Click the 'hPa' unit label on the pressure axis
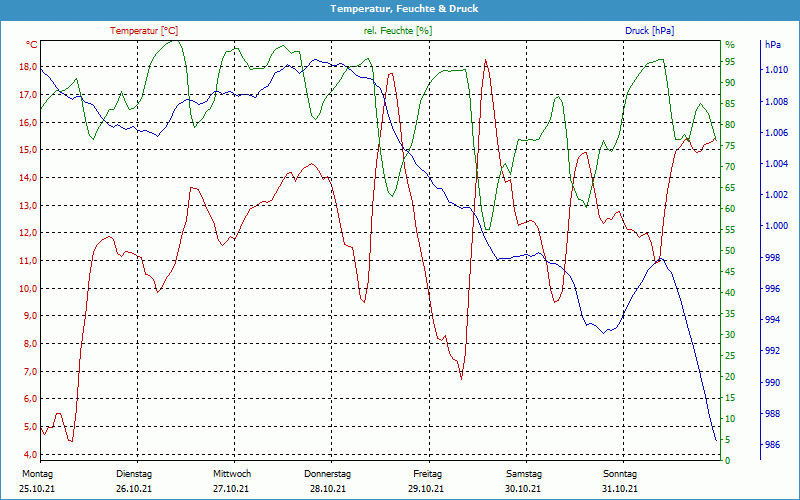Screen dimensions: 800x500 click(x=772, y=44)
